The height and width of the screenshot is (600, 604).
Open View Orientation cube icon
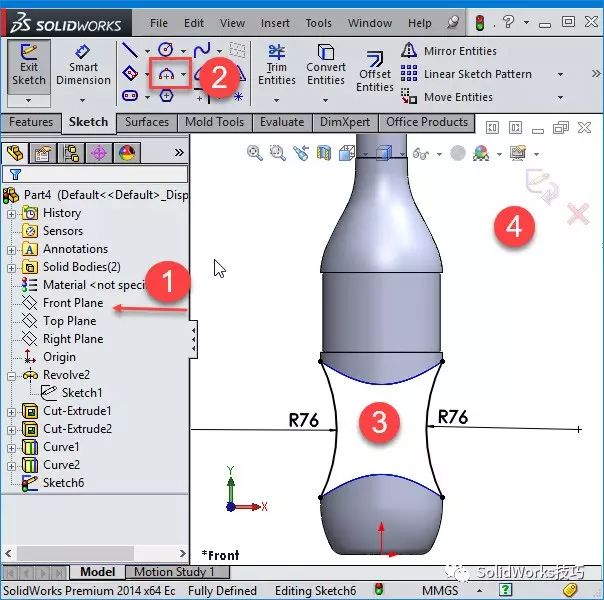tap(347, 153)
